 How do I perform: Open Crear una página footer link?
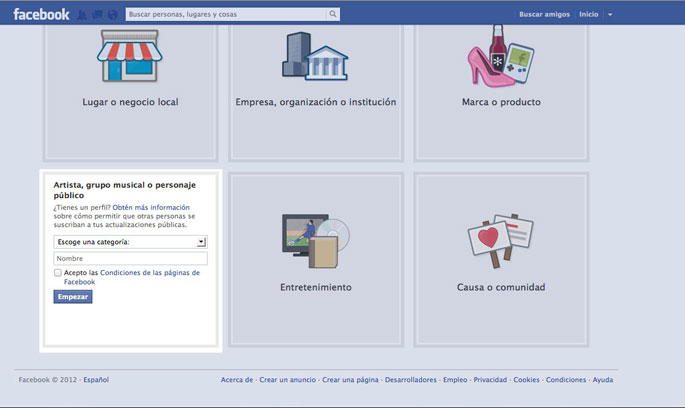point(350,380)
